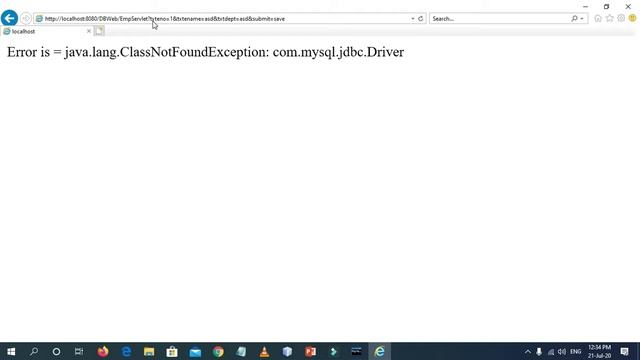Image resolution: width=640 pixels, height=360 pixels.
Task: Open the address bar autocomplete dropdown arrow
Action: coord(413,19)
